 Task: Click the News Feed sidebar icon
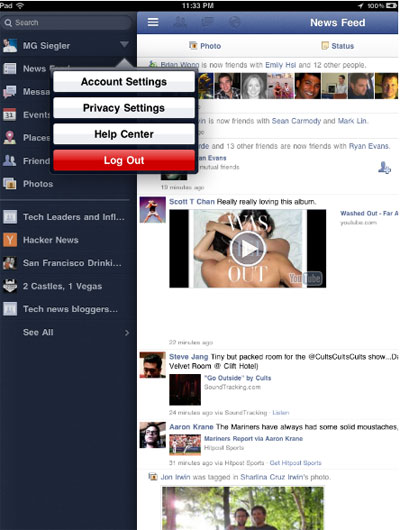pos(9,69)
